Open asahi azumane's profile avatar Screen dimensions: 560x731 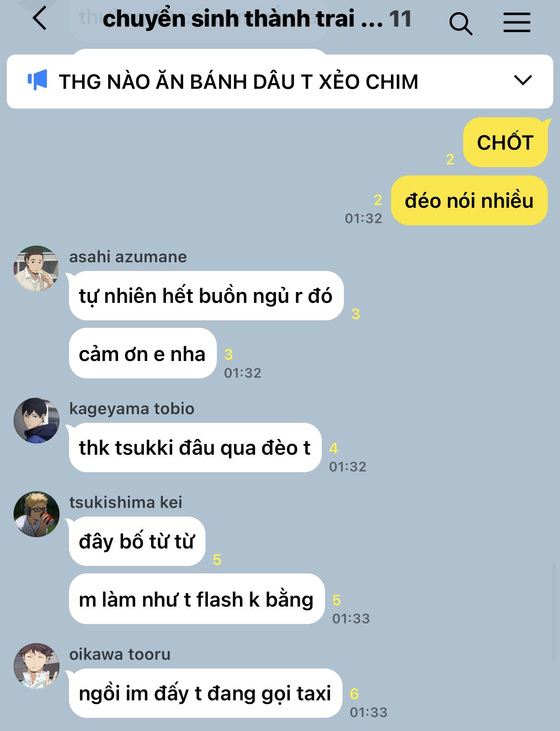37,269
